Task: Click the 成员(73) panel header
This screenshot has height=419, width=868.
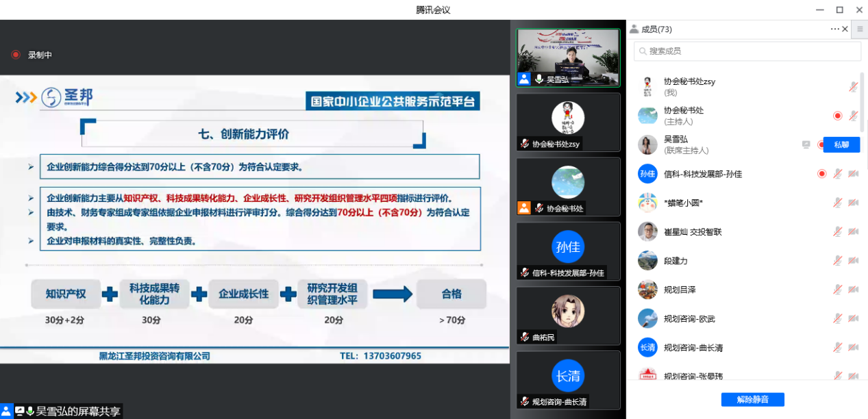Action: tap(656, 29)
